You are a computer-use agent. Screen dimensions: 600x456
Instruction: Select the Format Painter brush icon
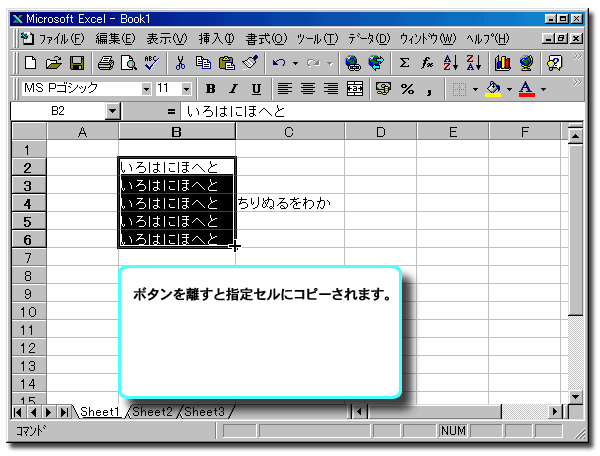point(250,63)
